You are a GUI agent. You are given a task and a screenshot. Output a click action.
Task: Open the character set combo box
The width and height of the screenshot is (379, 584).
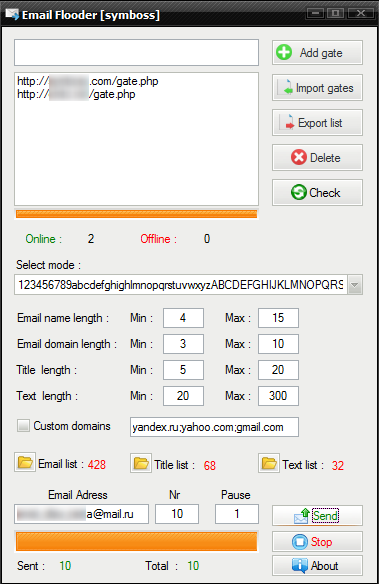tap(188, 285)
